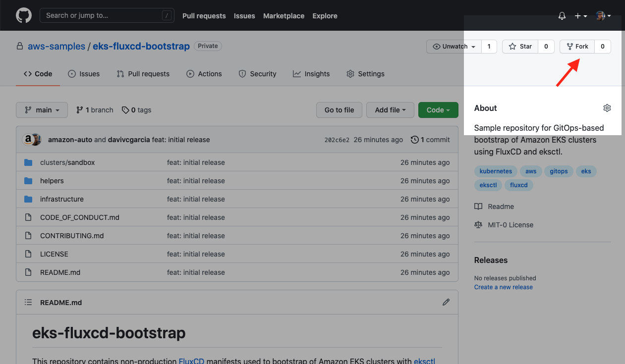Screen dimensions: 625x364
Task: Open the davivcgarcia author link
Action: [129, 140]
